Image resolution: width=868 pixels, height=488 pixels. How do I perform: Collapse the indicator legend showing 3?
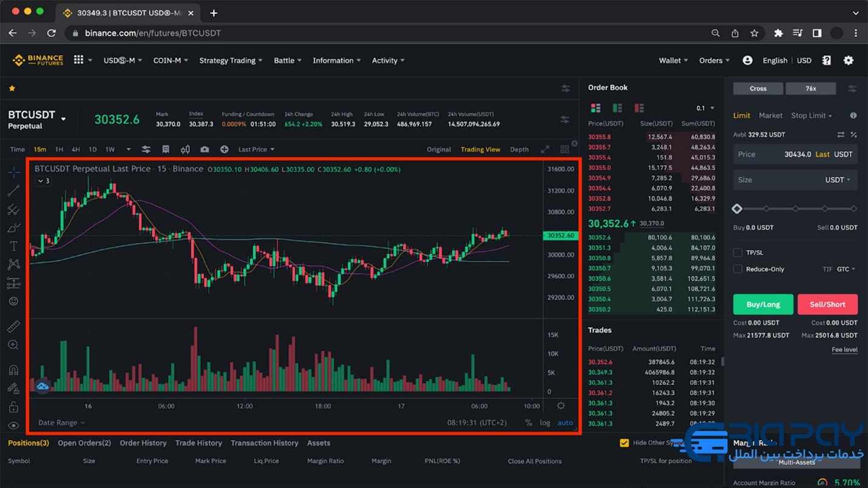pyautogui.click(x=43, y=181)
